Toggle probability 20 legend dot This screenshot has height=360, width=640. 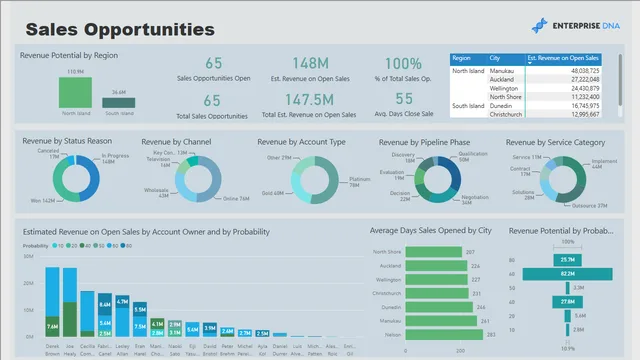point(69,246)
